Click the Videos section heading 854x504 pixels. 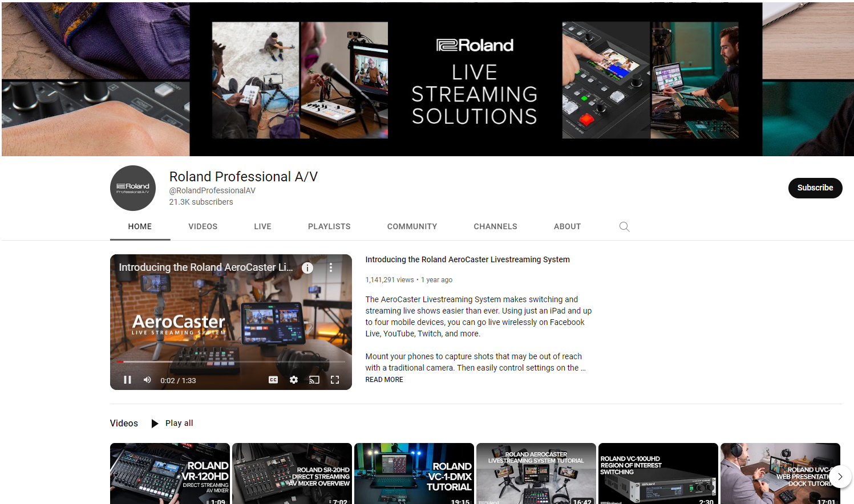[124, 423]
